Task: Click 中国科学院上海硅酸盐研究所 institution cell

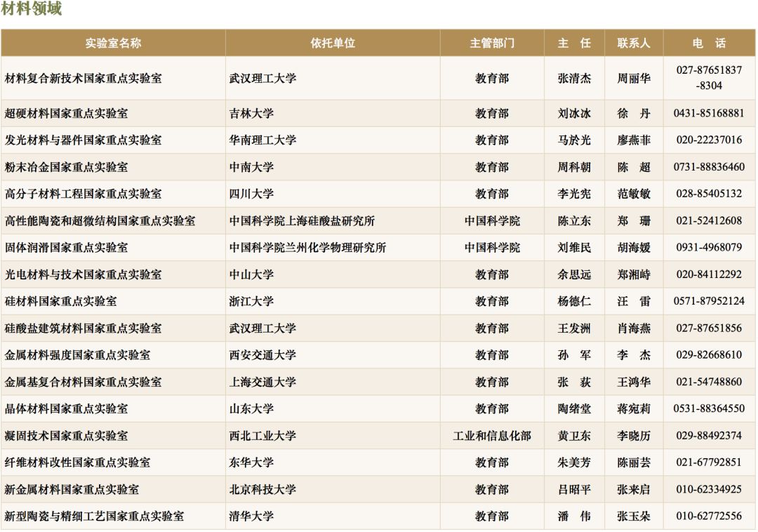Action: coord(302,220)
